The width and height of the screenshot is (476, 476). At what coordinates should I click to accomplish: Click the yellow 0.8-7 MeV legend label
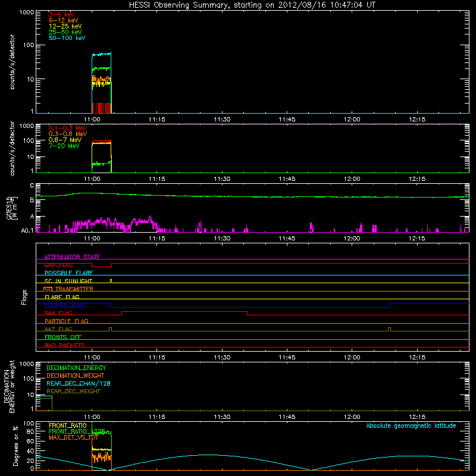[65, 140]
